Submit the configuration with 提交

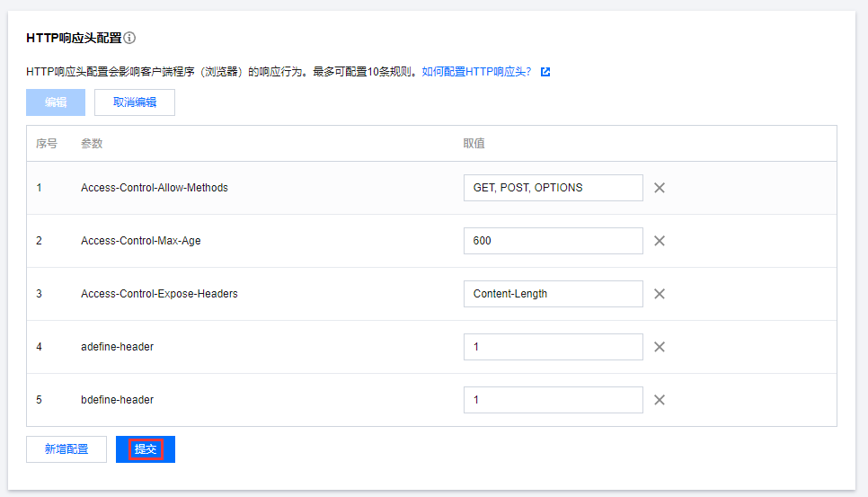tap(146, 449)
